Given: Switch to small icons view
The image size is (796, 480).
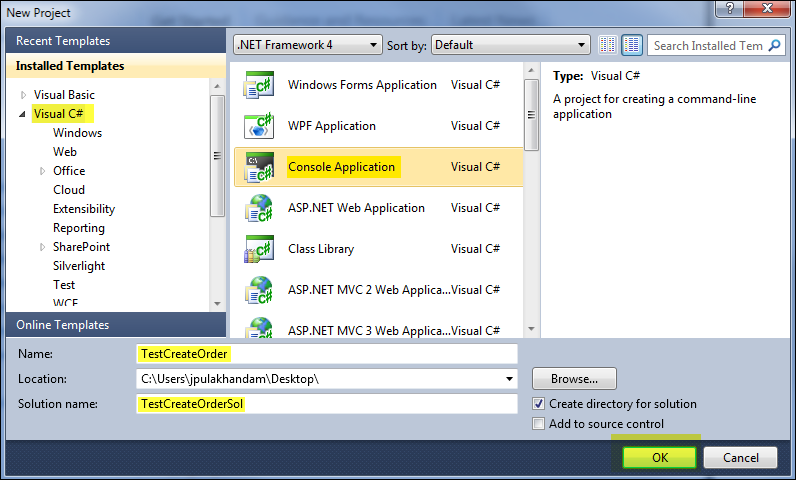Looking at the screenshot, I should coord(608,45).
